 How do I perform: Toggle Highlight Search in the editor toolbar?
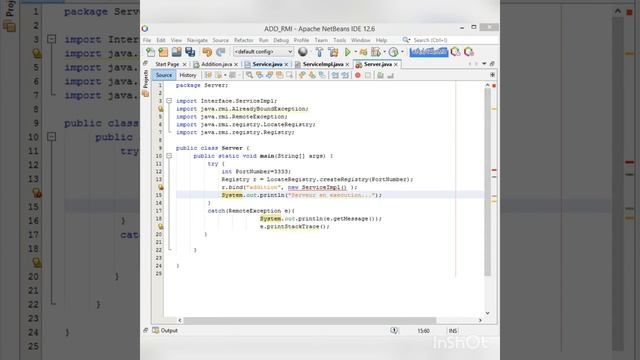pos(280,75)
